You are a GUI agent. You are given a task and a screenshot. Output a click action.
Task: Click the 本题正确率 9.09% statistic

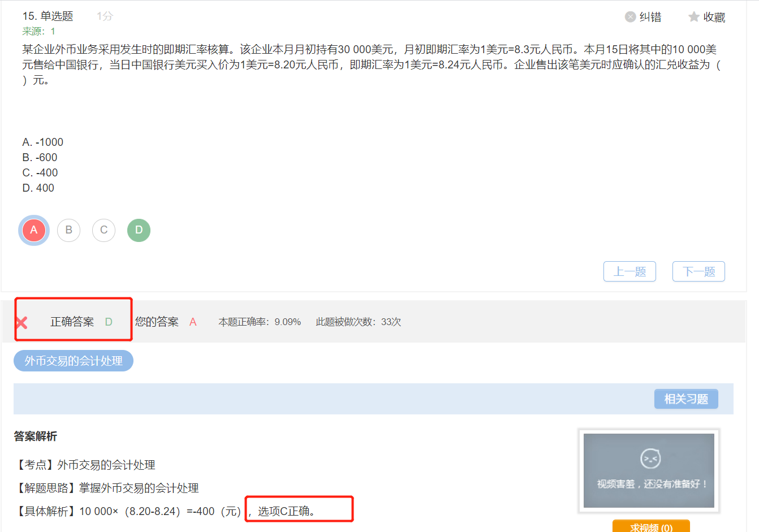(260, 322)
